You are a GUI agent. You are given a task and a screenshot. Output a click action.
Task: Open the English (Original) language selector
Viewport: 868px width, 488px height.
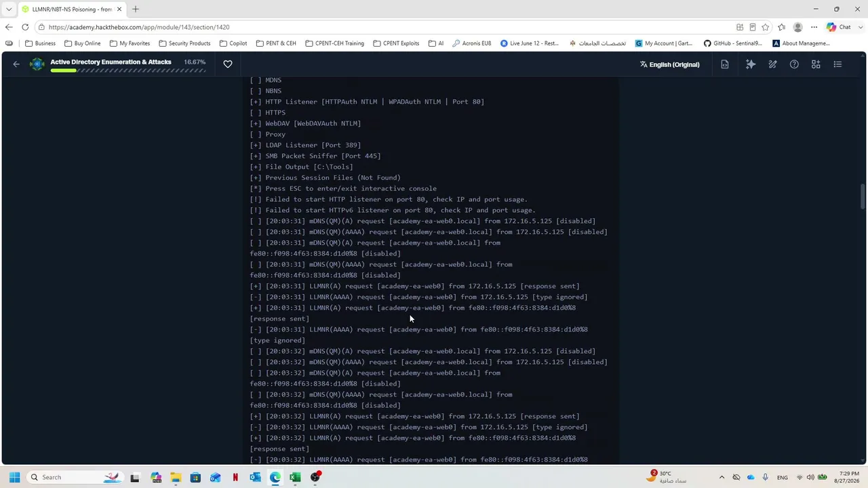[670, 64]
